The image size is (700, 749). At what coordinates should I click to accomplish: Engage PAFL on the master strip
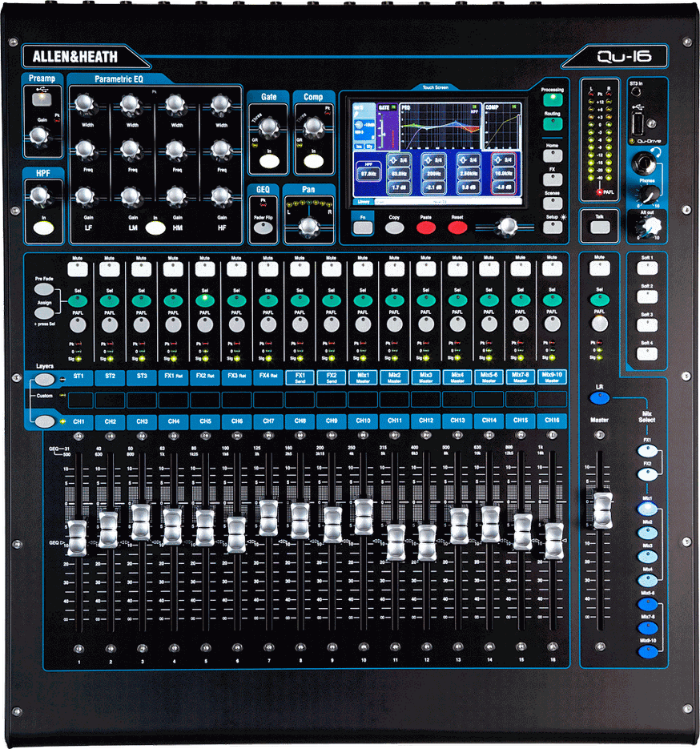point(600,324)
